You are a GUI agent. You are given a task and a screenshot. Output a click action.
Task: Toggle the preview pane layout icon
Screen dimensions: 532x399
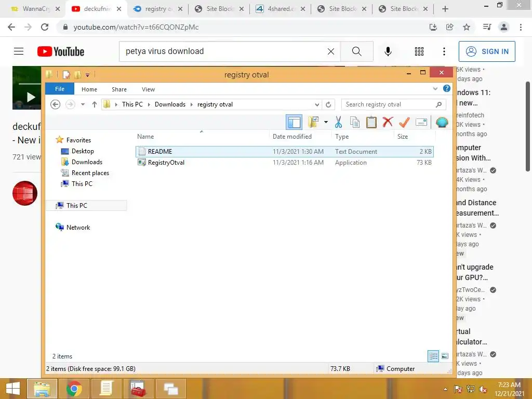[294, 122]
